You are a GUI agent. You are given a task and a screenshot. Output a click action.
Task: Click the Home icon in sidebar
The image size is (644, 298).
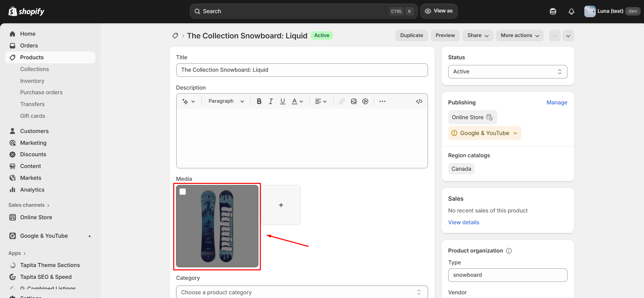click(12, 34)
